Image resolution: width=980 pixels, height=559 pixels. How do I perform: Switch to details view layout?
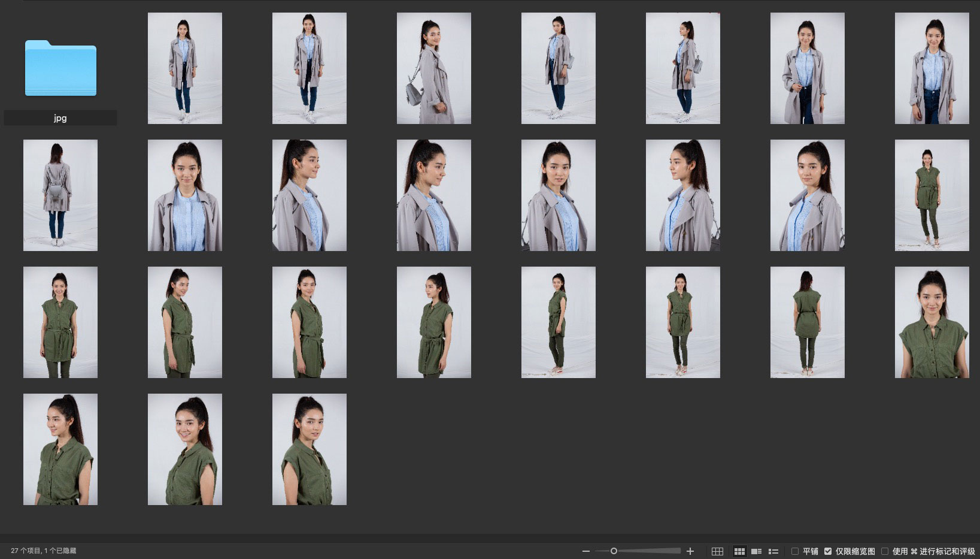pos(756,551)
